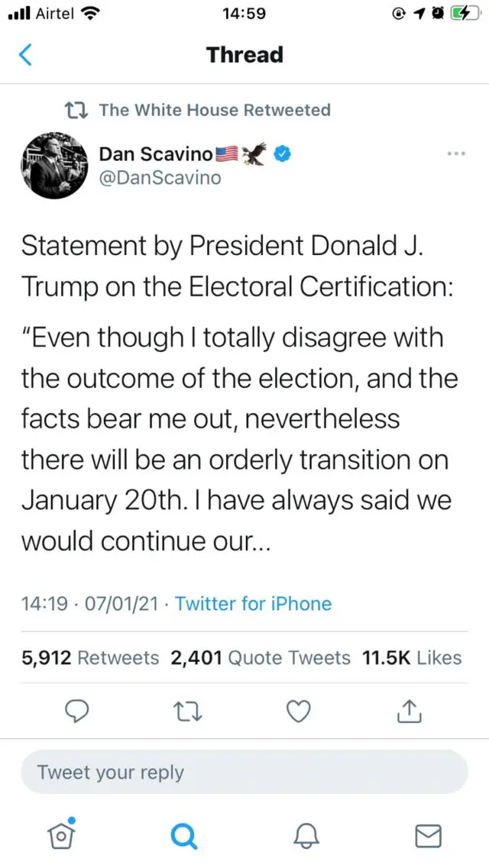Tap the share tweet icon
The image size is (489, 868).
(410, 712)
